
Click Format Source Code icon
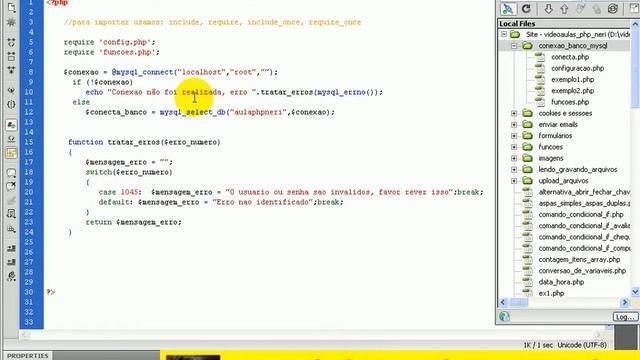11,276
